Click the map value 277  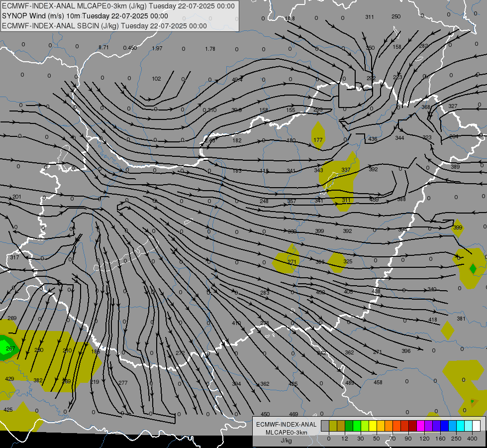click(123, 383)
